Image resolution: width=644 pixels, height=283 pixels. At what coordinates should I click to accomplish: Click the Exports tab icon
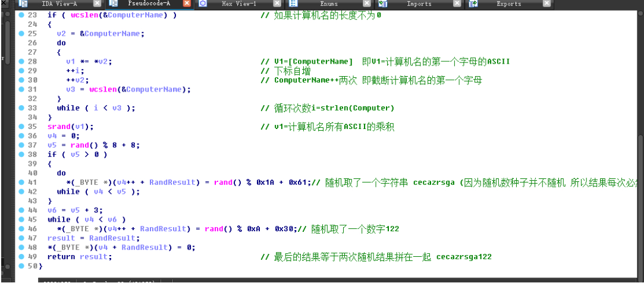[x=473, y=4]
